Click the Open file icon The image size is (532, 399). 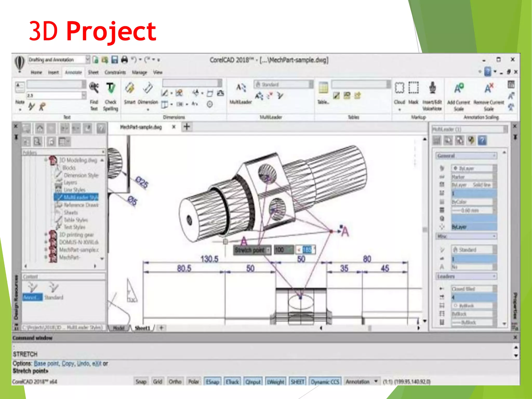coord(105,60)
